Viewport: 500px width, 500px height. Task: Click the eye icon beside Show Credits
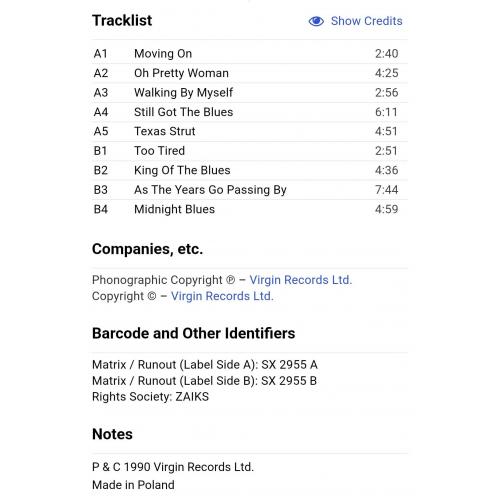[316, 21]
